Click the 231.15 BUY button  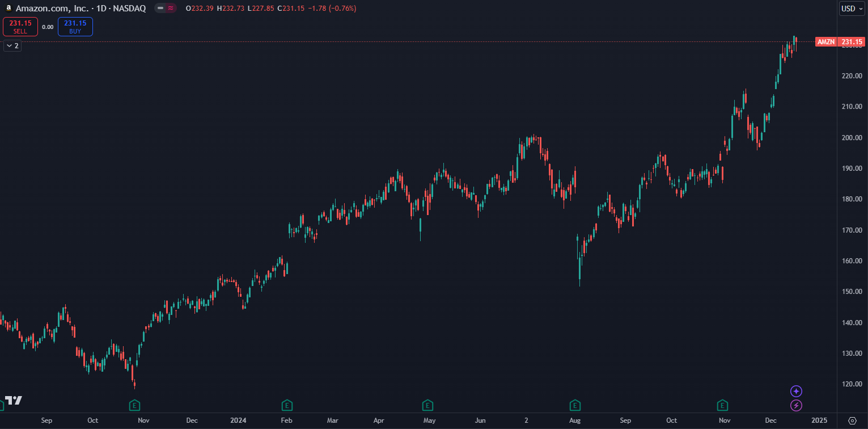pyautogui.click(x=75, y=27)
